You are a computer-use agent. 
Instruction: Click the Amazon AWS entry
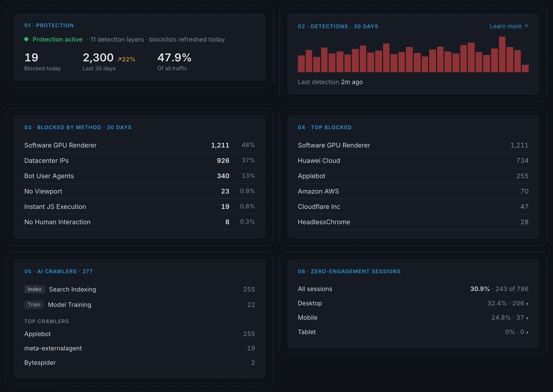(413, 191)
